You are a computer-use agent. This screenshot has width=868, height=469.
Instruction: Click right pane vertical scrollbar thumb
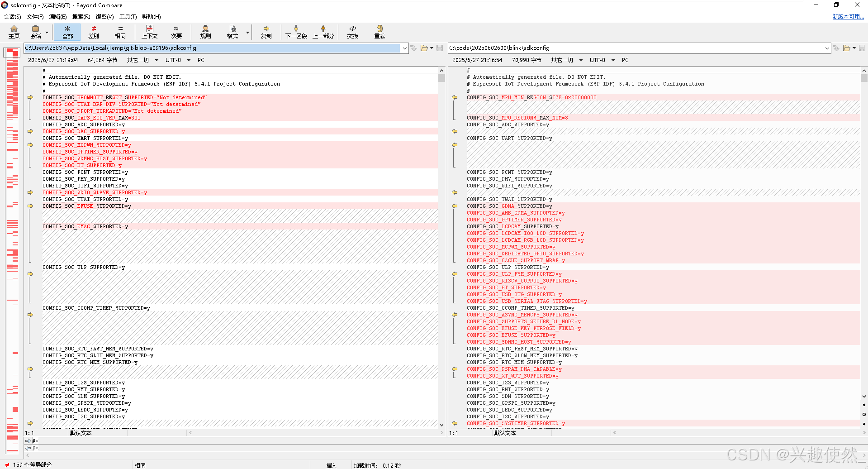864,78
